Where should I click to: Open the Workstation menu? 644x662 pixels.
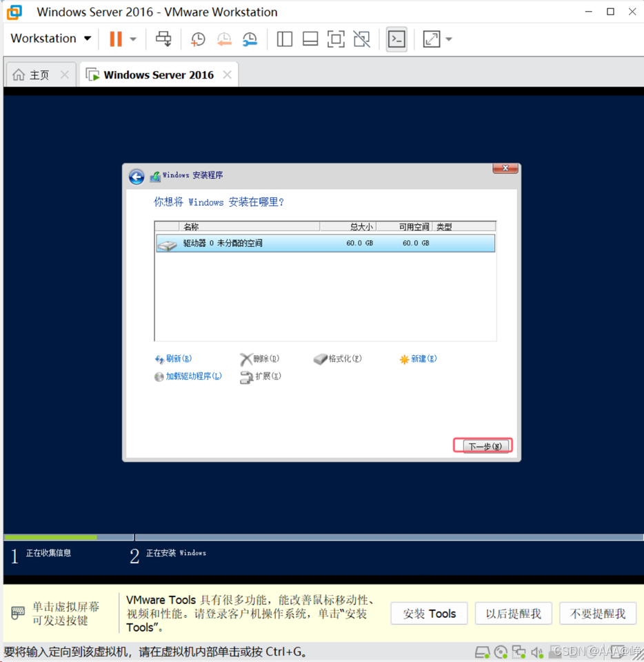(50, 39)
